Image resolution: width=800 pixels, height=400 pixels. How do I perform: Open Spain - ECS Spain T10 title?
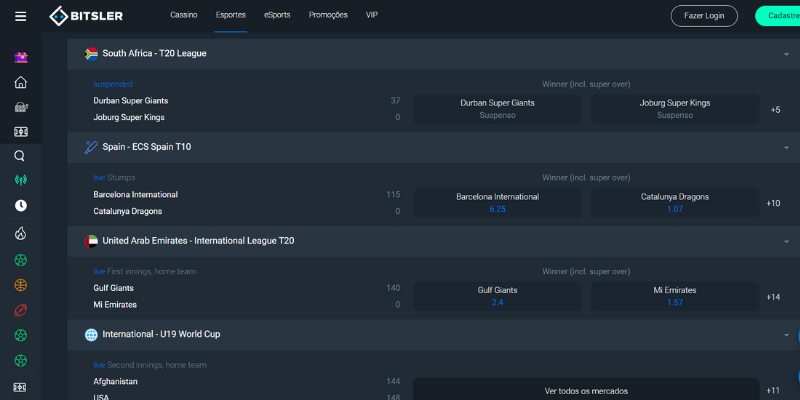[147, 147]
